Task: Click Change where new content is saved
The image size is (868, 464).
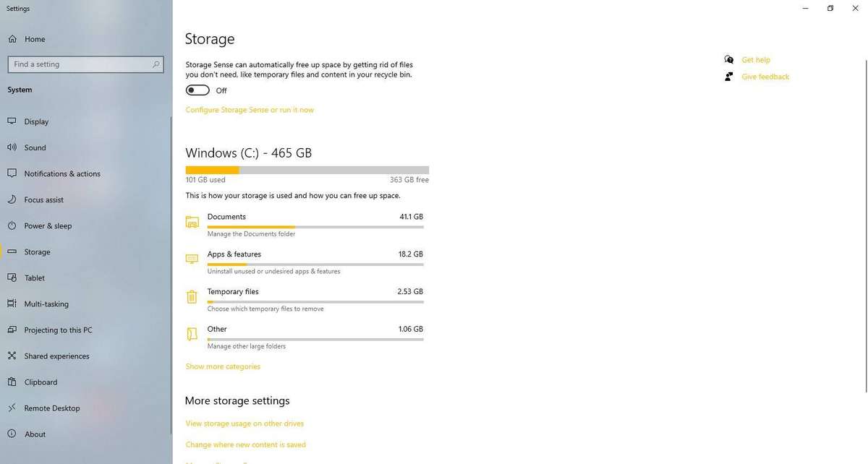Action: pyautogui.click(x=245, y=444)
